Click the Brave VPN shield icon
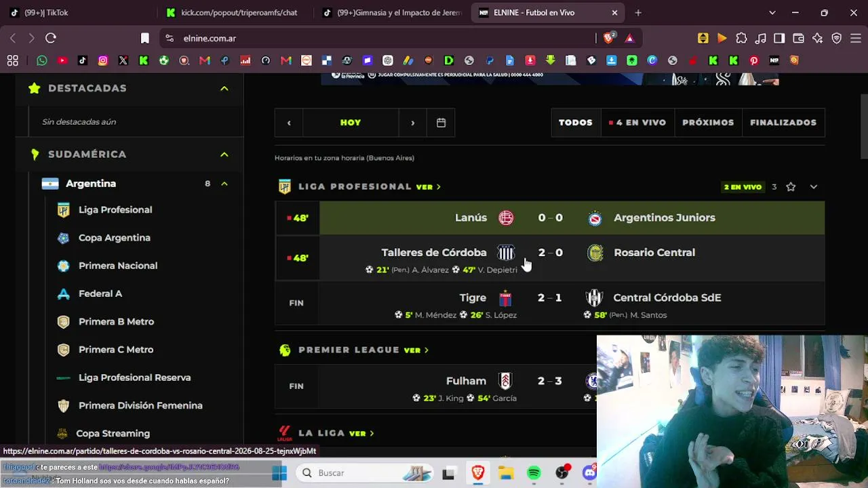Viewport: 868px width, 488px height. coord(836,38)
